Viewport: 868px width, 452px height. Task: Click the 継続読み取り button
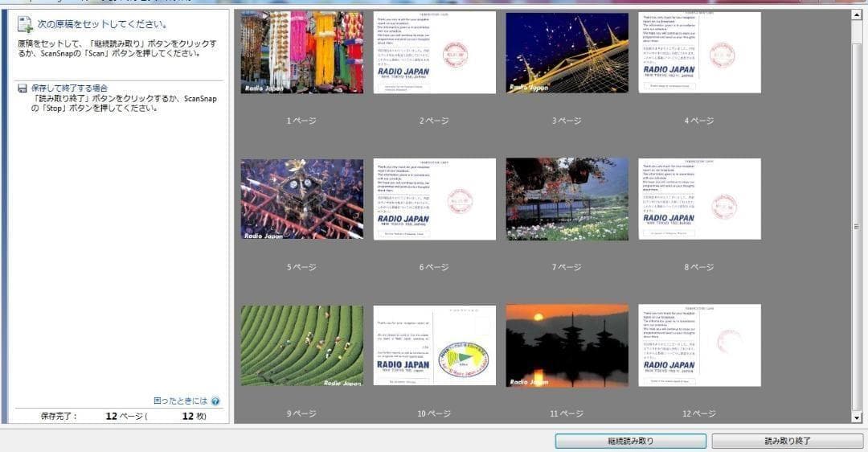point(630,441)
